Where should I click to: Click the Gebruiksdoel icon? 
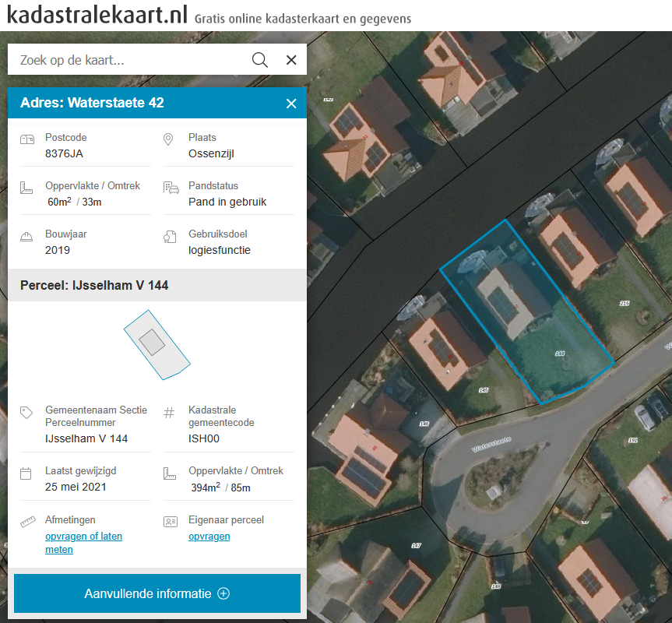(x=171, y=236)
